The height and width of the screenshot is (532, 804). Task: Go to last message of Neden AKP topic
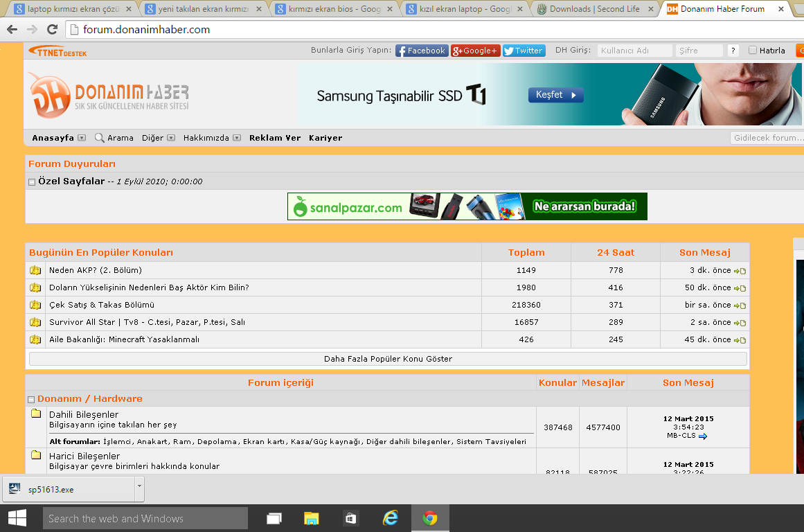click(740, 271)
